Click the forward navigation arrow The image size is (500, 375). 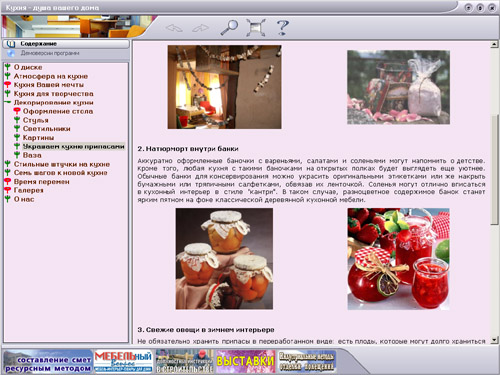click(200, 28)
